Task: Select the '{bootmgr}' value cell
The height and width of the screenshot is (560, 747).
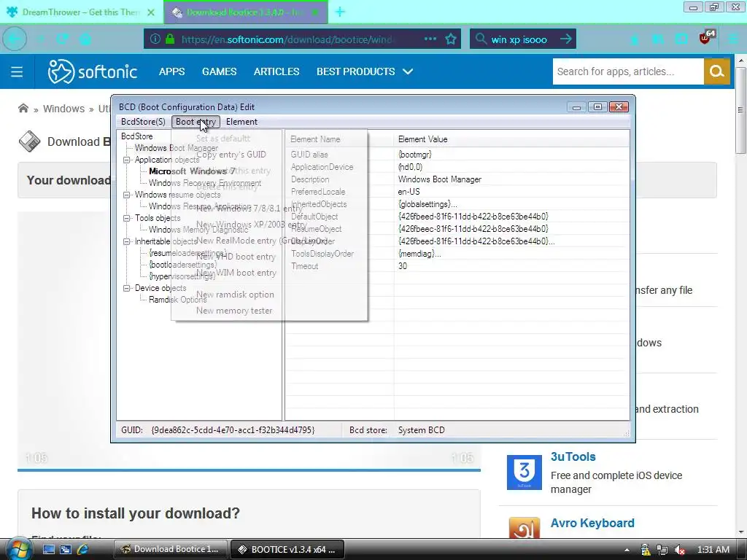Action: click(414, 155)
